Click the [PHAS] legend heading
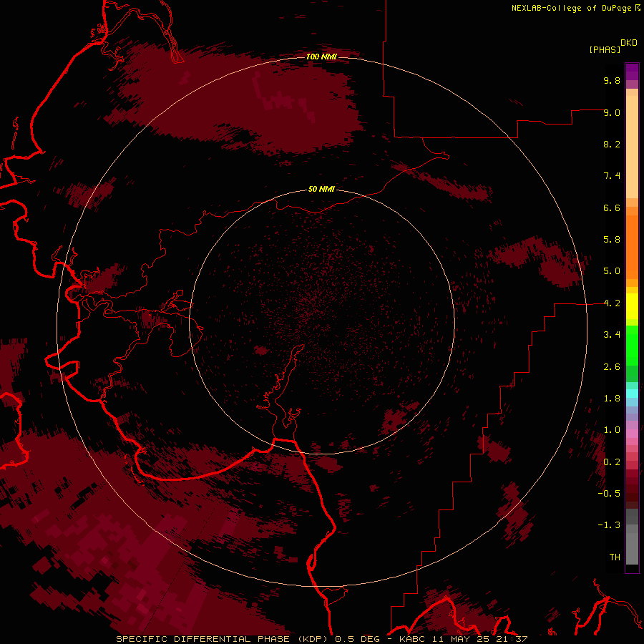This screenshot has width=644, height=644. coord(605,49)
